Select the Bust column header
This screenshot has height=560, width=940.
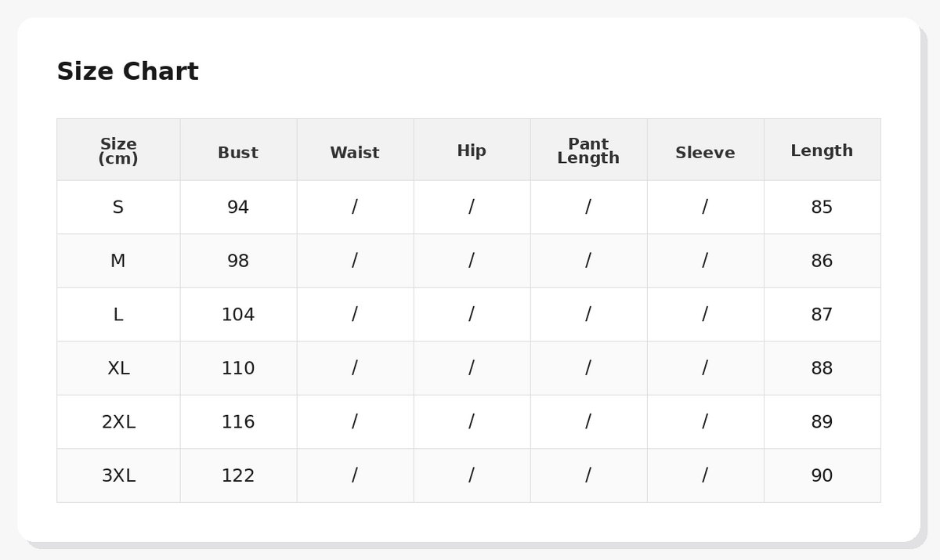238,154
